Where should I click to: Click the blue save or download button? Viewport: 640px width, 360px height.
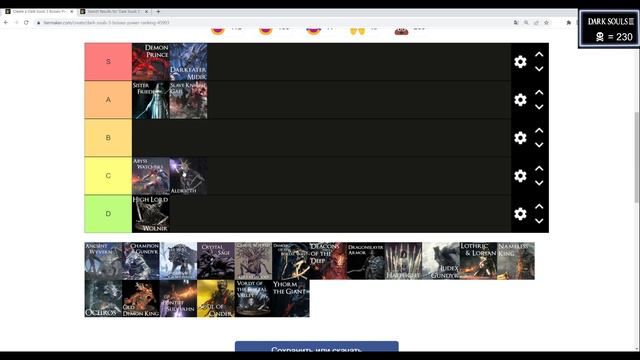317,346
